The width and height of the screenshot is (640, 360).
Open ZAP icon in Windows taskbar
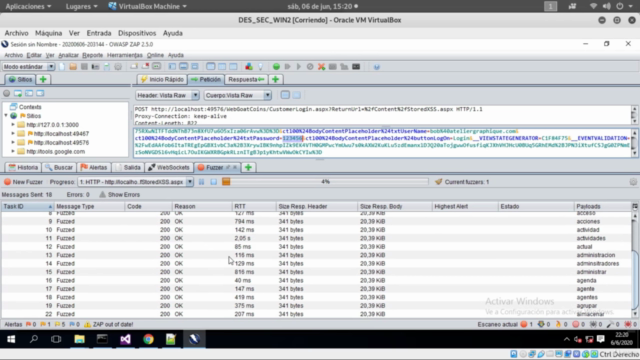[x=194, y=339]
